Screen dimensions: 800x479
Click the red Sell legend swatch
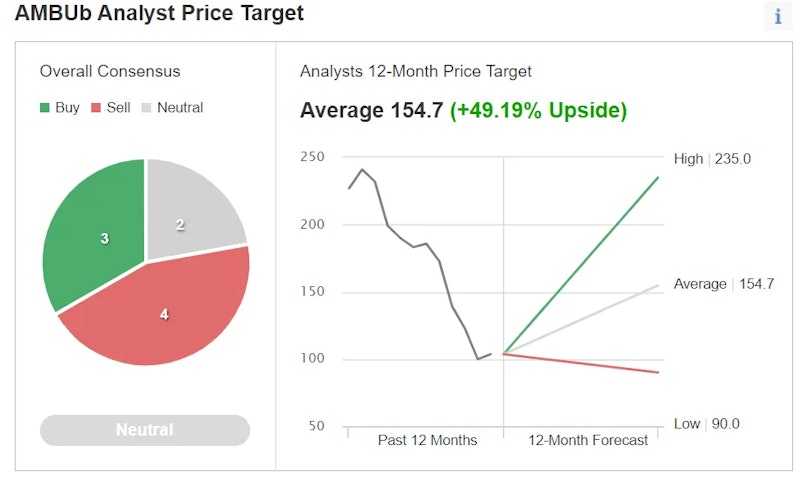click(x=96, y=108)
